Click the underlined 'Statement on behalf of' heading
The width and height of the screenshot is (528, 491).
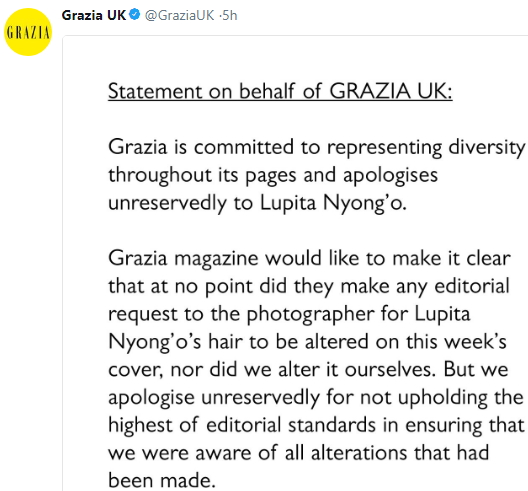coord(215,91)
